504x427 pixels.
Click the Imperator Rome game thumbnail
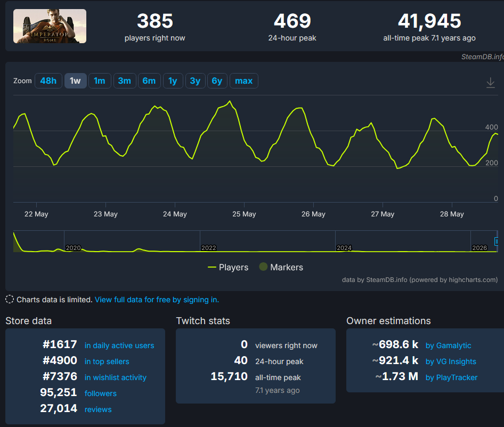coord(50,26)
